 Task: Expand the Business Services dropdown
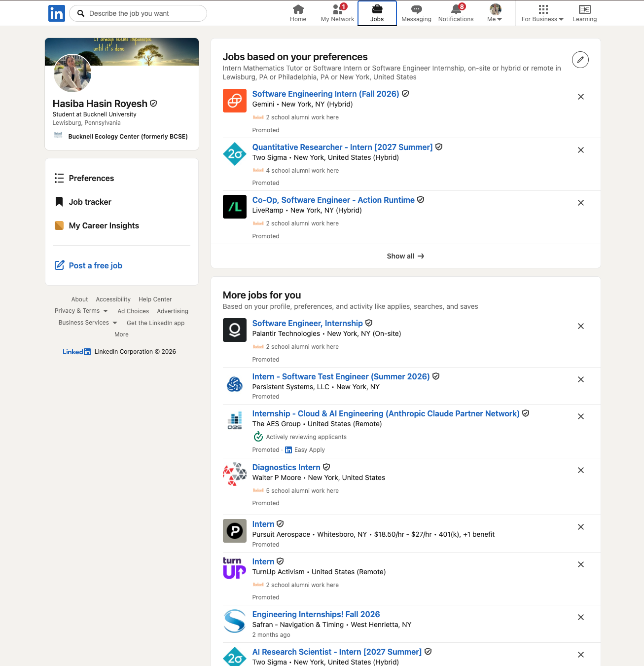click(x=88, y=323)
